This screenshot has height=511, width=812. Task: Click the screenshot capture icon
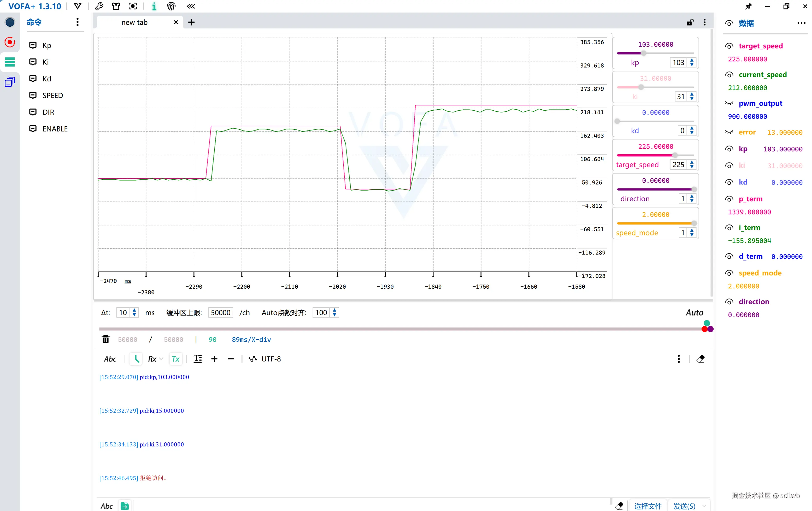click(133, 6)
